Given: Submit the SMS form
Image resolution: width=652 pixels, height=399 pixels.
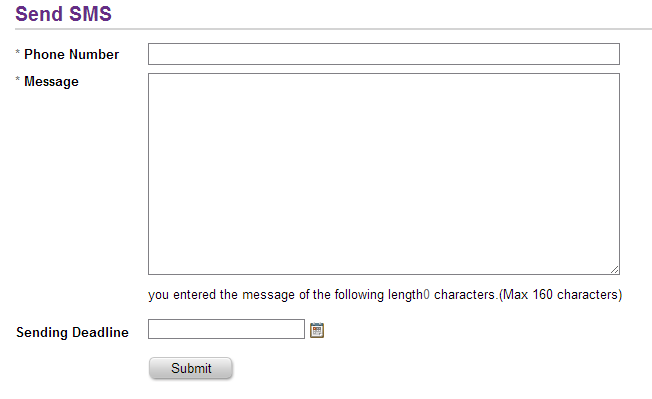Looking at the screenshot, I should tap(191, 368).
